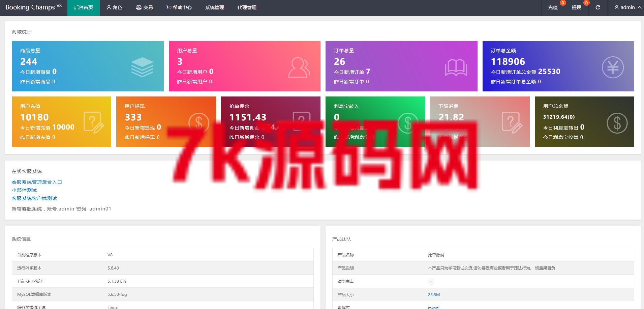
Task: Click the scales icon beside 交易
Action: [139, 7]
